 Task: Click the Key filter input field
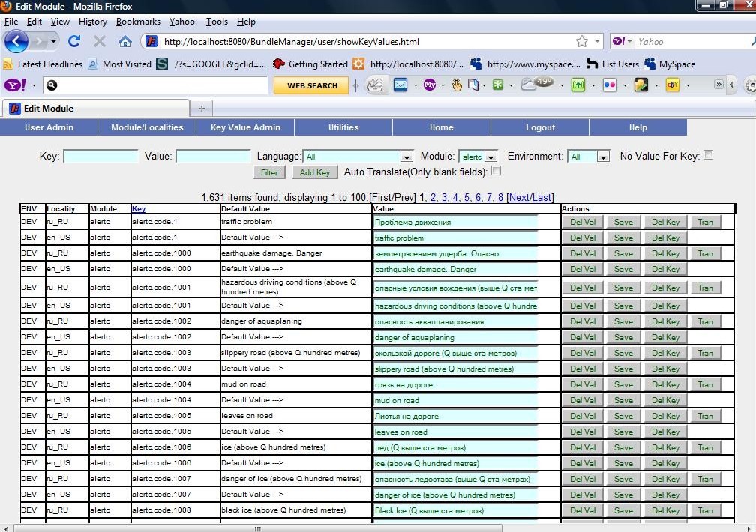[x=100, y=157]
